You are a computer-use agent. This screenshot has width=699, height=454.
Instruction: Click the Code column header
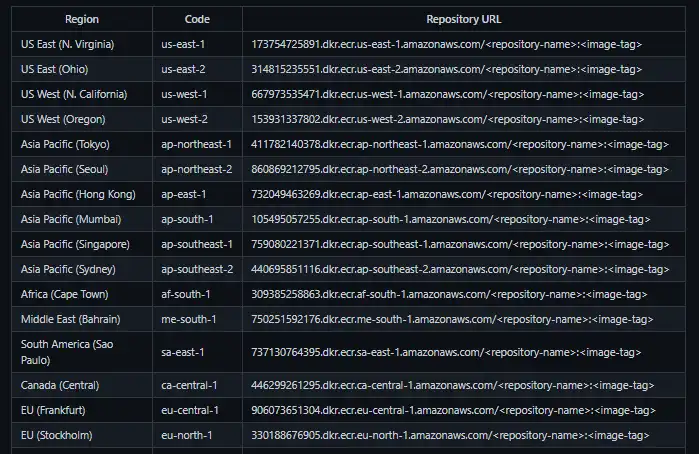coord(197,19)
